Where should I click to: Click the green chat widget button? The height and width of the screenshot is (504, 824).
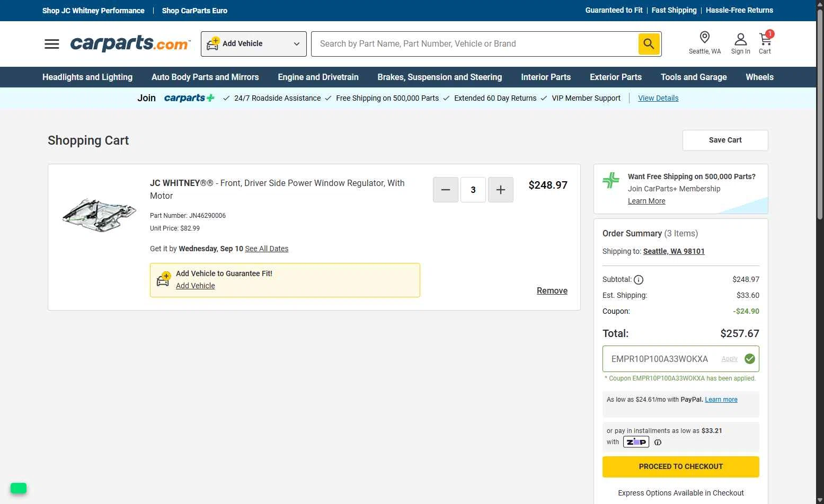coord(19,488)
